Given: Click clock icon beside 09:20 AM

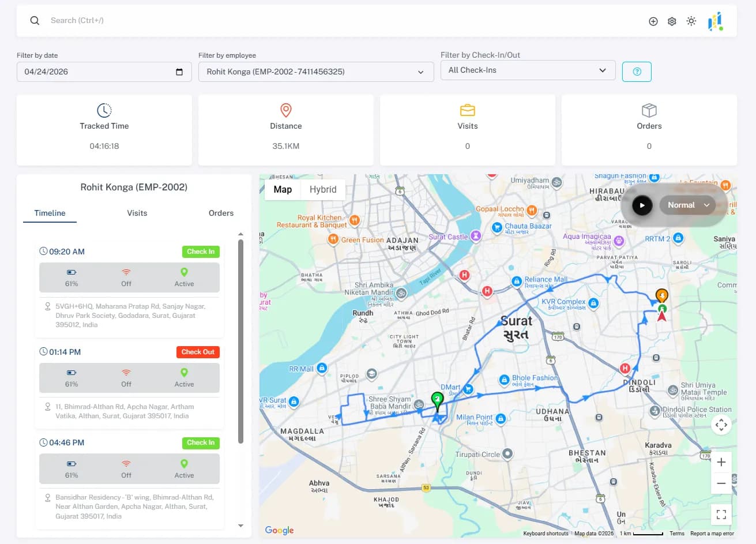Looking at the screenshot, I should (x=43, y=252).
